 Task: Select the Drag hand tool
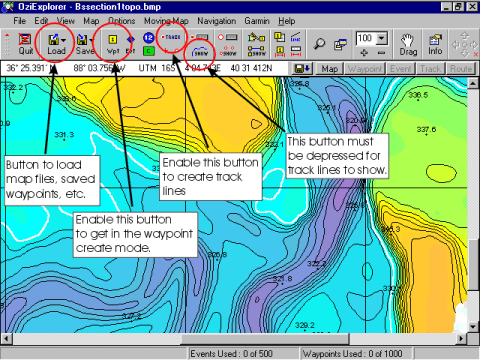[x=408, y=44]
